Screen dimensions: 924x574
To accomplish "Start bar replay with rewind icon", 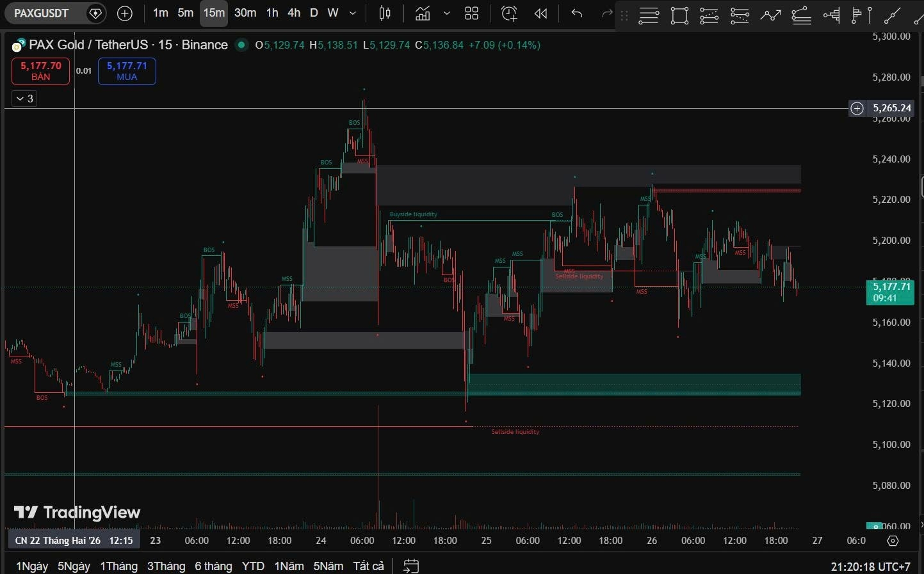I will coord(541,13).
